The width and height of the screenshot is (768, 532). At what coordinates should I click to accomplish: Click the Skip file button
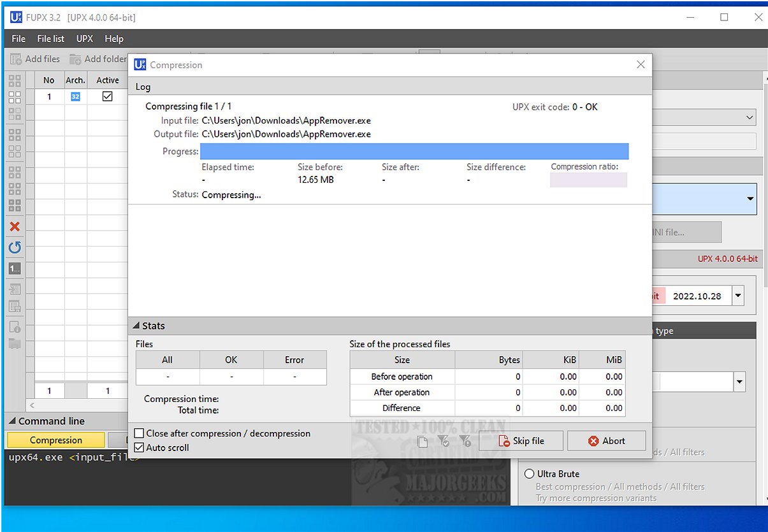click(x=521, y=441)
